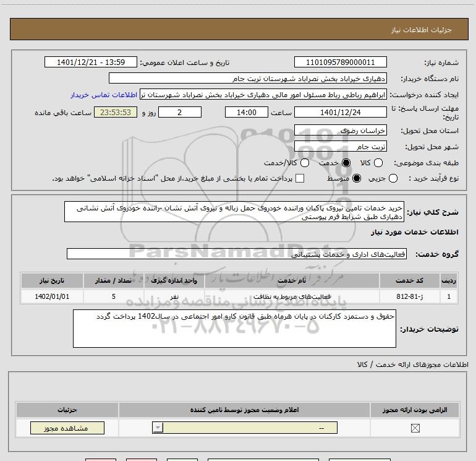Click service code cell ژ-81-812

[x=409, y=296]
